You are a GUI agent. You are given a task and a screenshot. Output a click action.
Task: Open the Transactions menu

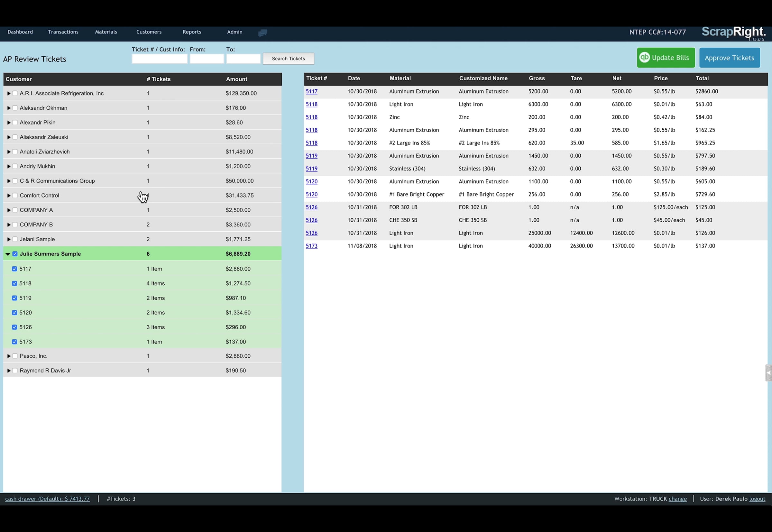tap(63, 32)
